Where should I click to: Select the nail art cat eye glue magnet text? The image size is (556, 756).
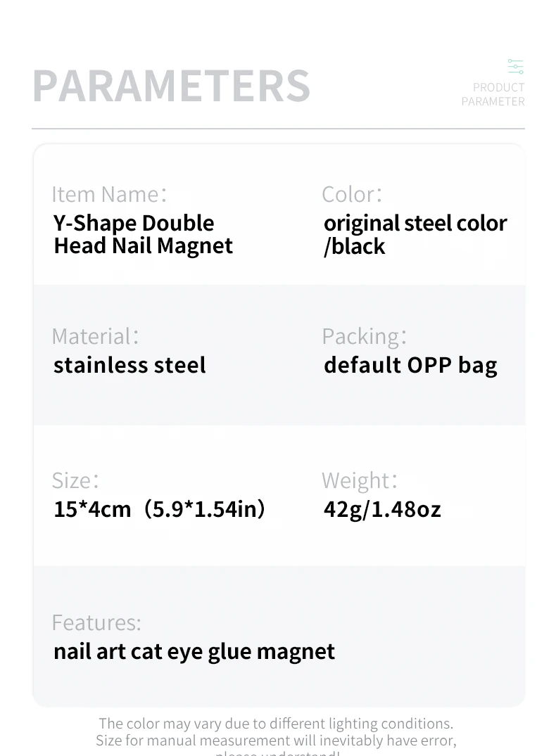194,651
